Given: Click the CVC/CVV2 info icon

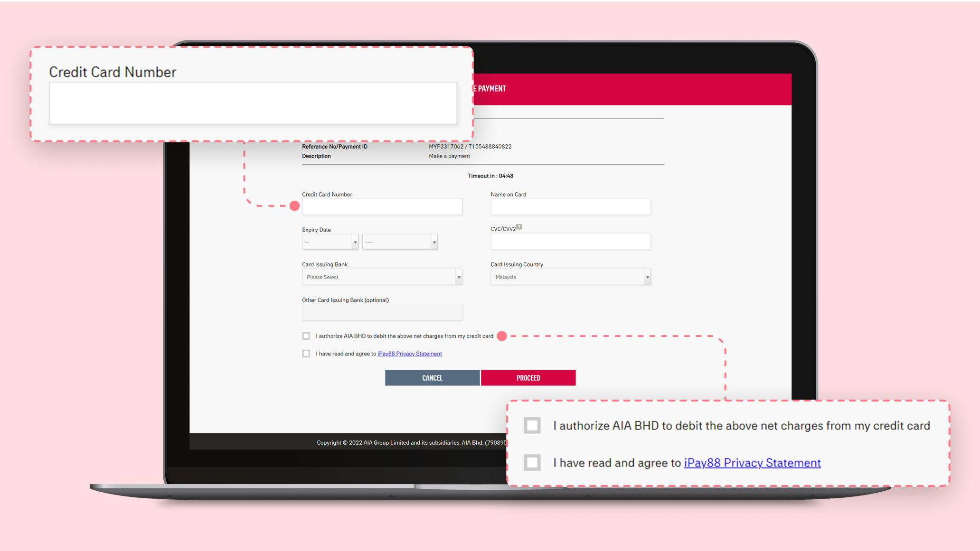Looking at the screenshot, I should (x=519, y=227).
